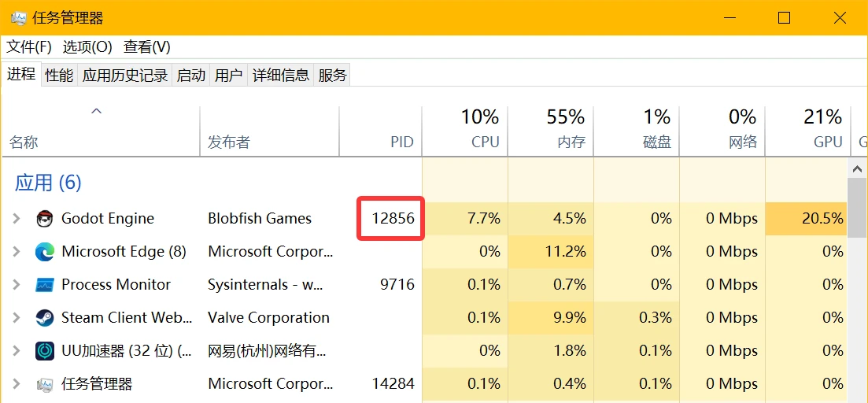868x403 pixels.
Task: Select the Godot Engine process name
Action: [x=107, y=219]
